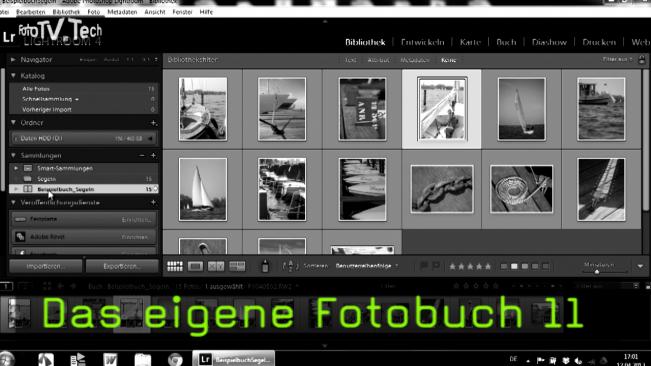Viewport: 651px width, 366px height.
Task: Toggle the library filter lock icon
Action: (642, 60)
